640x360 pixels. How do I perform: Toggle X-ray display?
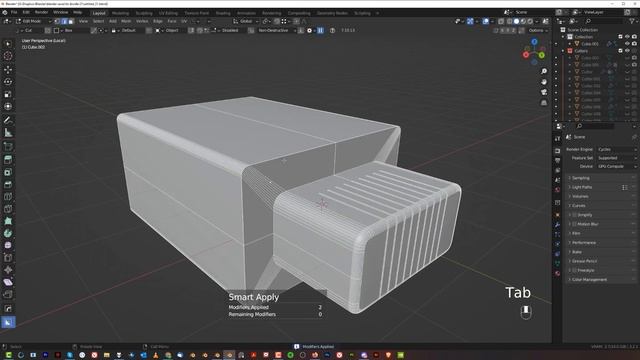click(501, 21)
